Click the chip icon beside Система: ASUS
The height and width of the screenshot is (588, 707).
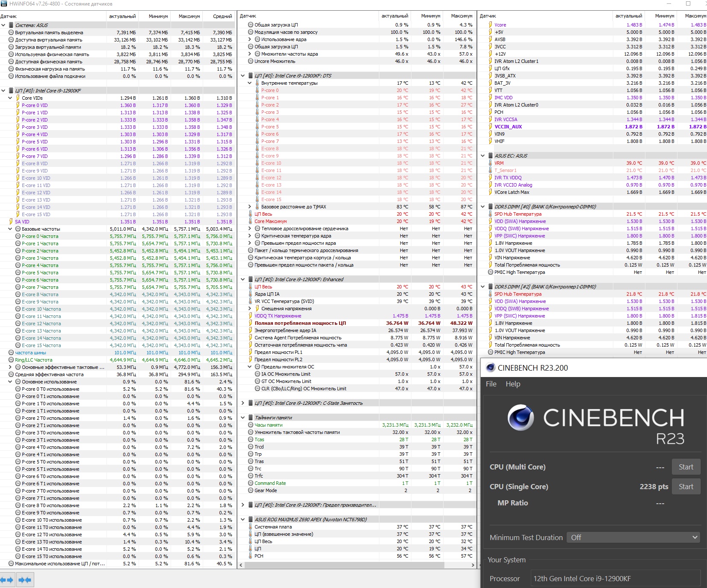point(11,25)
